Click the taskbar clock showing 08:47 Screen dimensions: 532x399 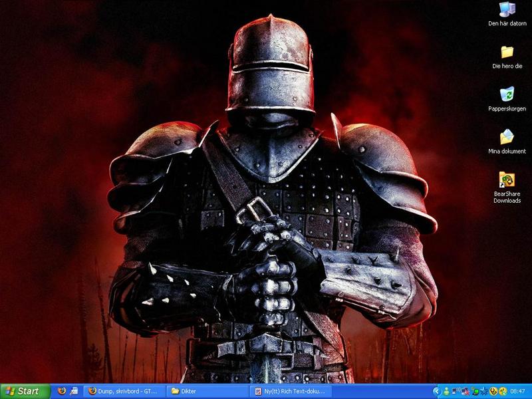pyautogui.click(x=519, y=391)
